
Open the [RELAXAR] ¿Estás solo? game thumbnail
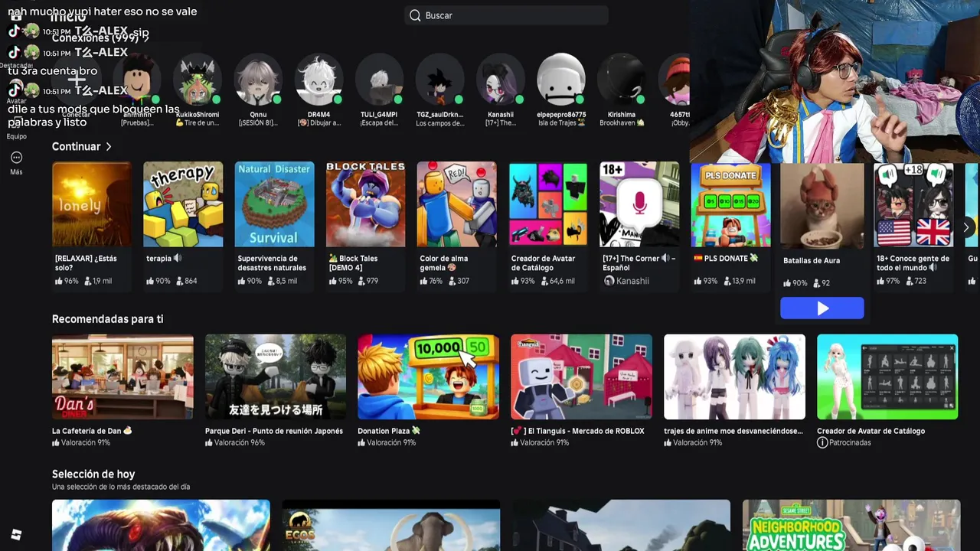92,204
